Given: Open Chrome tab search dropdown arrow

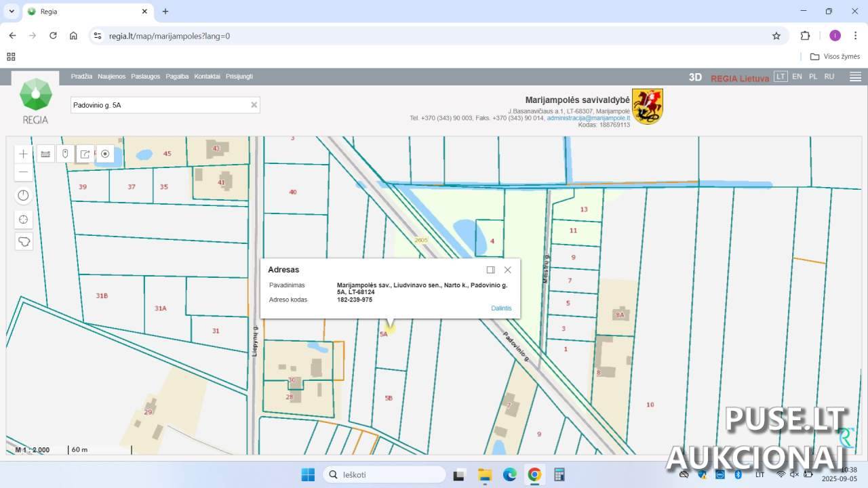Looking at the screenshot, I should click(x=12, y=12).
